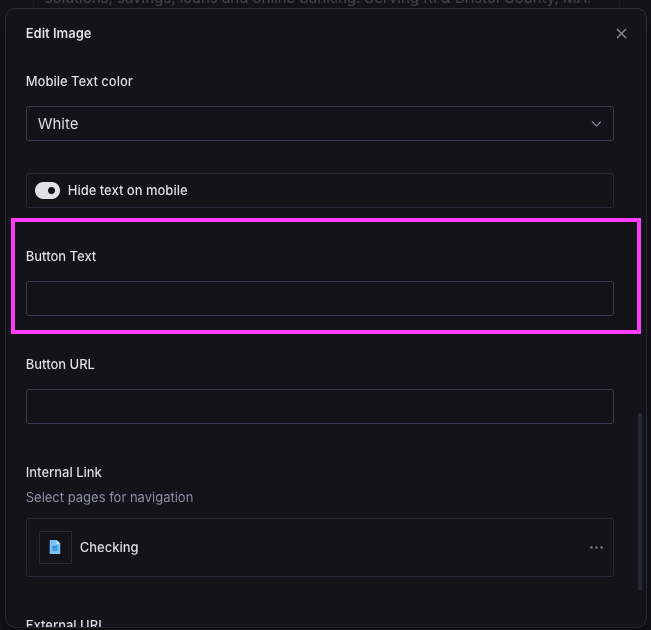The image size is (651, 630).
Task: Click the Button URL label
Action: tap(60, 364)
